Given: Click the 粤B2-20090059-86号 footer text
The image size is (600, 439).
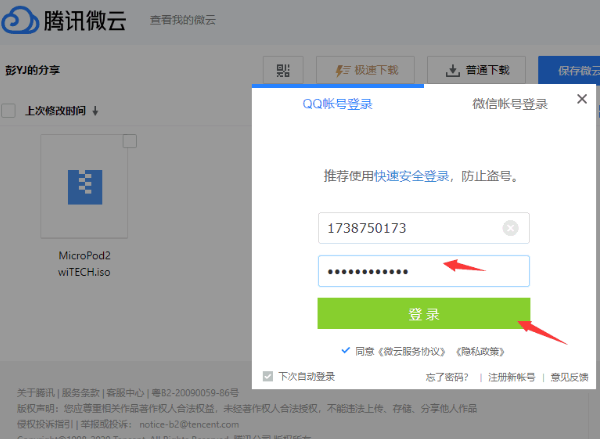Looking at the screenshot, I should pos(195,393).
